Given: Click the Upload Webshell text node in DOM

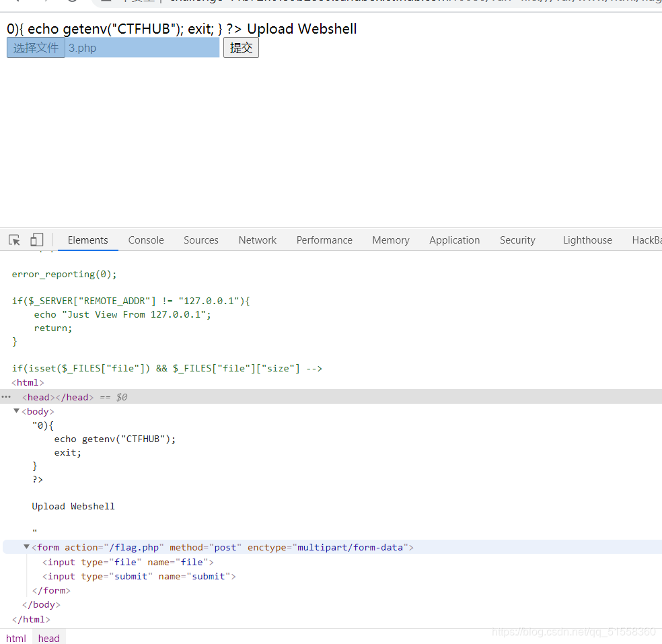Looking at the screenshot, I should [73, 506].
